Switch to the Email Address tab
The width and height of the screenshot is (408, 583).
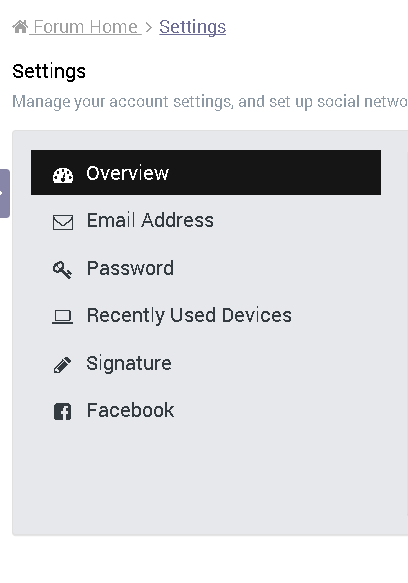click(x=206, y=220)
